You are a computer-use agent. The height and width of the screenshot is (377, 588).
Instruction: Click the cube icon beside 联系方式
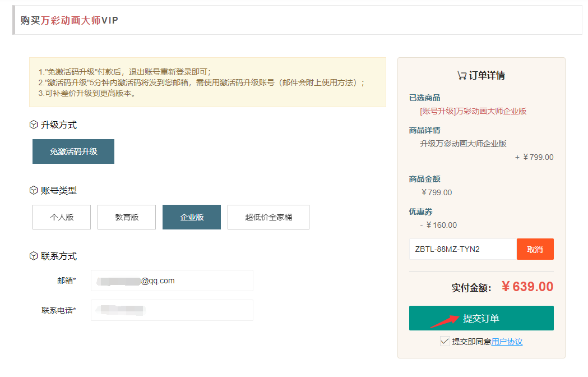[x=34, y=256]
